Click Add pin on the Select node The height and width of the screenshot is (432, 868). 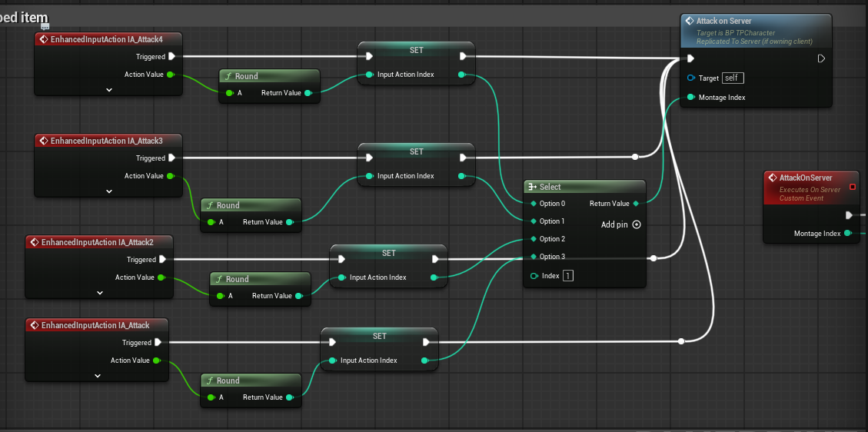(x=620, y=224)
